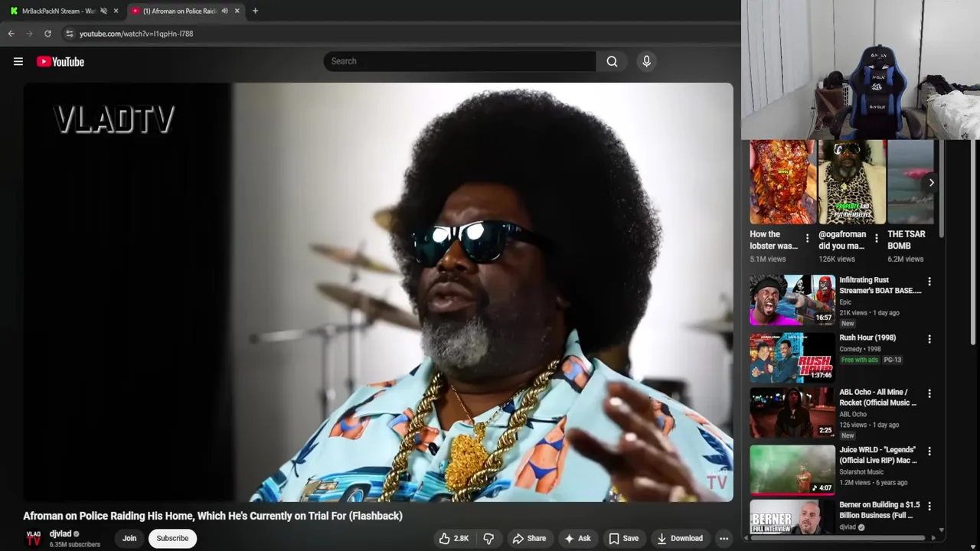This screenshot has height=551, width=980.
Task: Click the 6.35M subscribers count text
Action: [75, 545]
